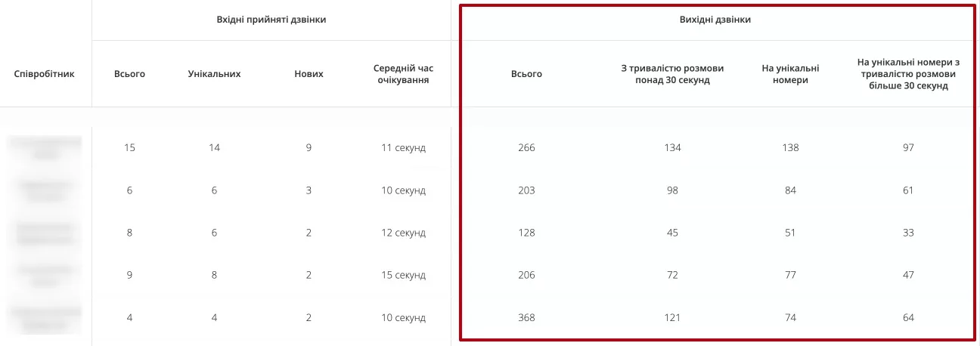
Task: Click the Вихідні дзвінки group header
Action: tap(715, 20)
